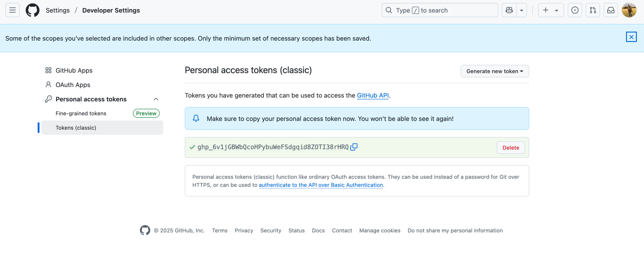Dismiss the scopes notice banner
This screenshot has height=262, width=644.
631,37
